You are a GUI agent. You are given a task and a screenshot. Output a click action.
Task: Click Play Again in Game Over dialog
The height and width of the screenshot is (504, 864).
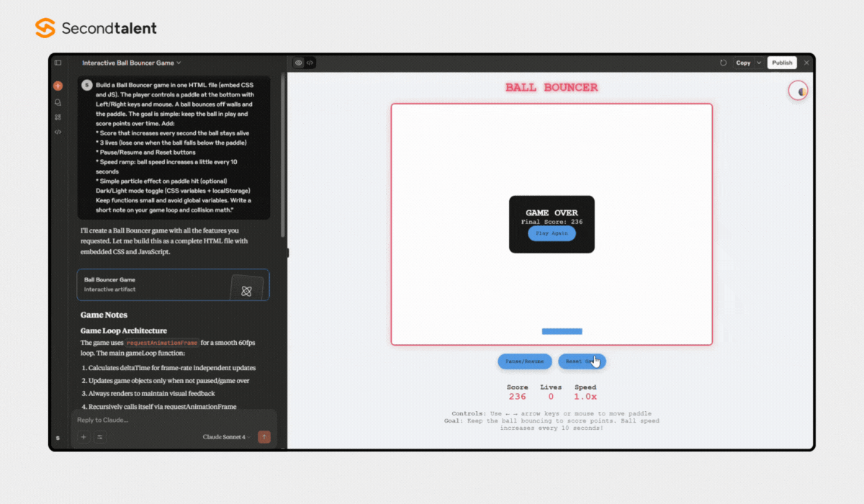552,234
